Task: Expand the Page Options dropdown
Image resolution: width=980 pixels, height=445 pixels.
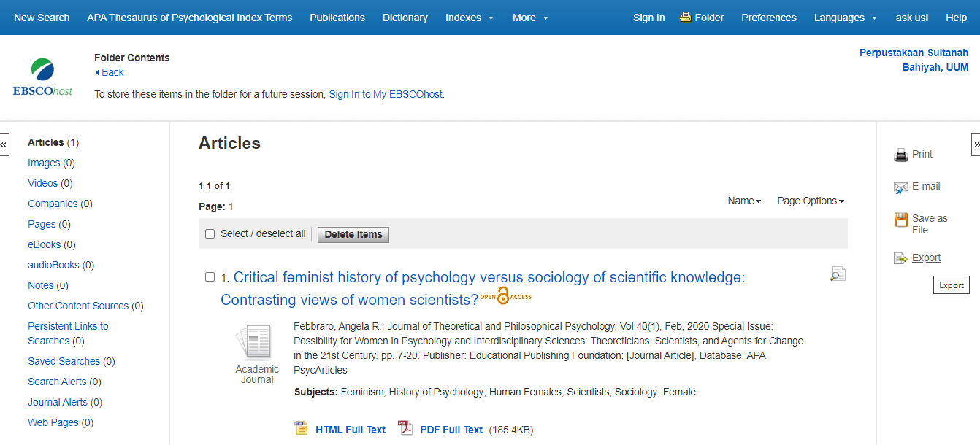Action: pos(810,201)
